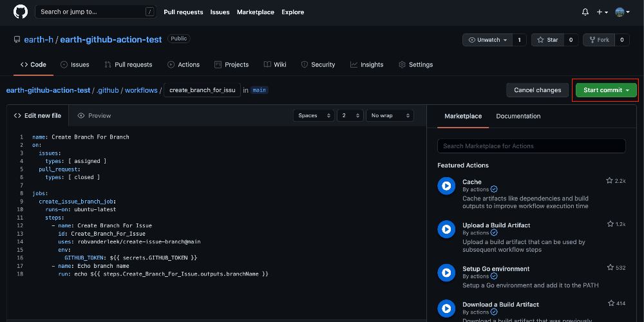Open the indent size 2 dropdown
Viewport: 644px width, 322px height.
pyautogui.click(x=350, y=116)
